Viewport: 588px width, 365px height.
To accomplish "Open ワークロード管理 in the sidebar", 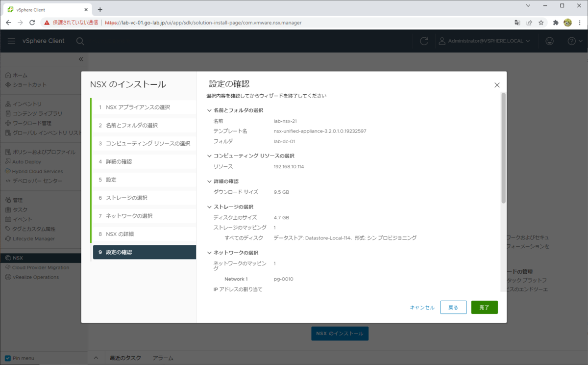I will (28, 123).
